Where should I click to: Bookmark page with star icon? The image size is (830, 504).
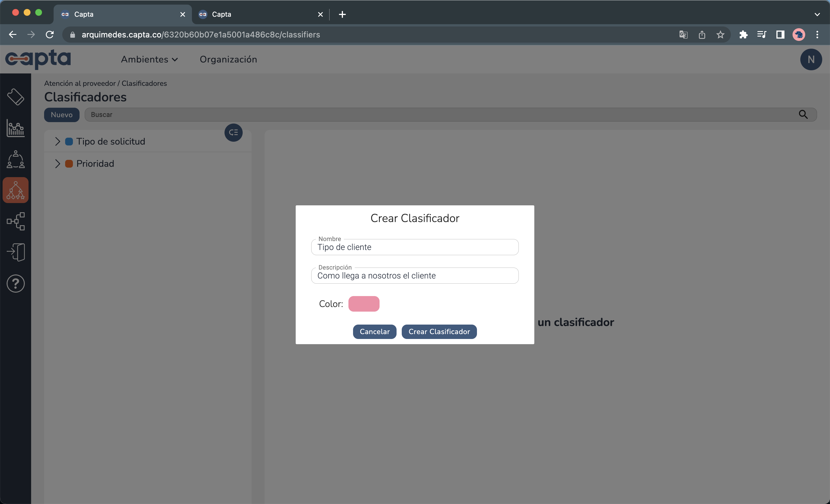point(720,35)
